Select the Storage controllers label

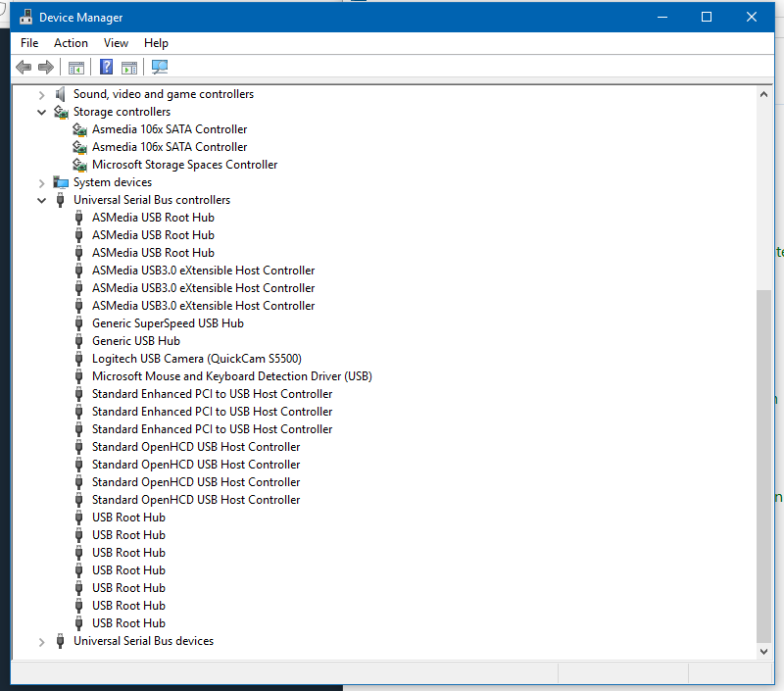122,112
